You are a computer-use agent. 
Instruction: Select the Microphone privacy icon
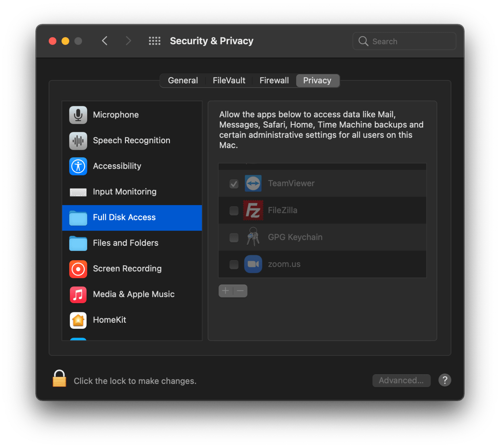tap(78, 115)
